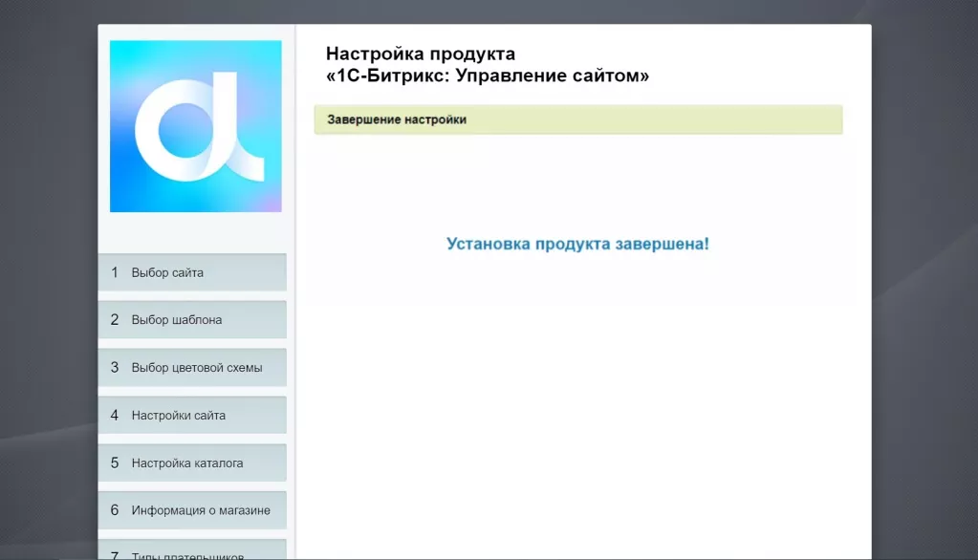Open step 3 Выбор цветовой схемы
This screenshot has height=560, width=978.
pyautogui.click(x=192, y=367)
